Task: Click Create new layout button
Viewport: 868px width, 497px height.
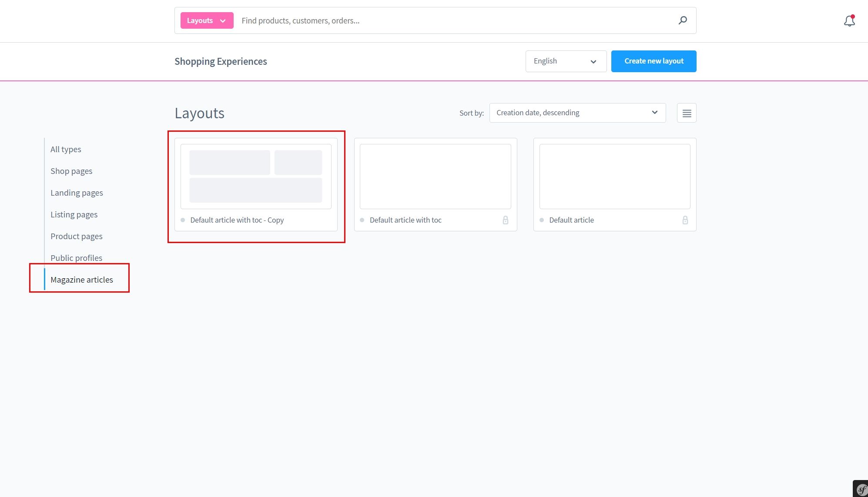Action: (x=654, y=61)
